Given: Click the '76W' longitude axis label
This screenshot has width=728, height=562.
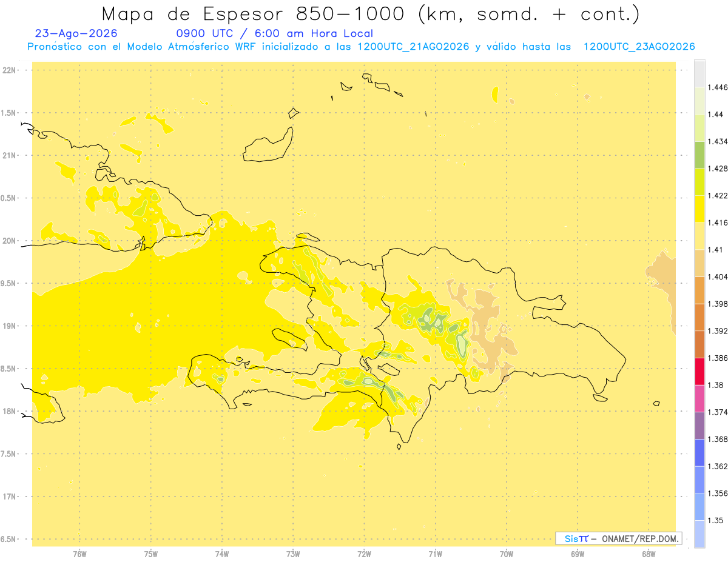Looking at the screenshot, I should click(x=79, y=554).
